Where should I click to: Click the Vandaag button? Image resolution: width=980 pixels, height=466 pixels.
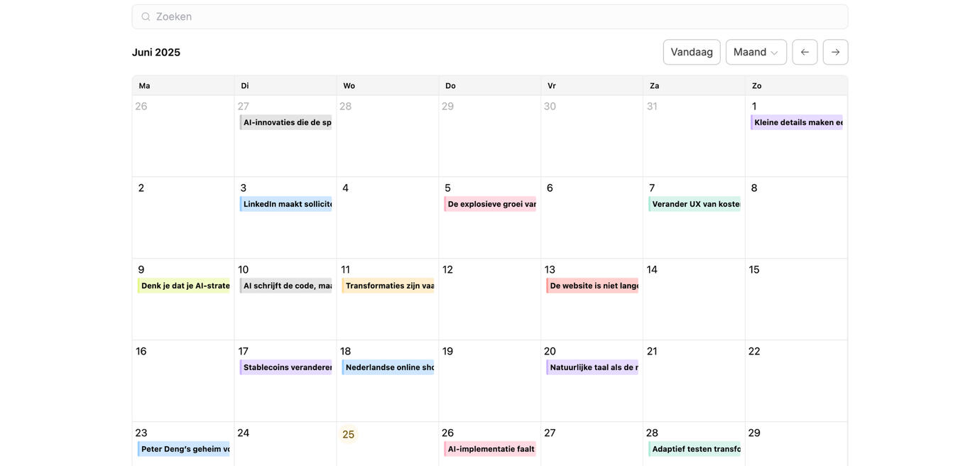[x=691, y=52]
